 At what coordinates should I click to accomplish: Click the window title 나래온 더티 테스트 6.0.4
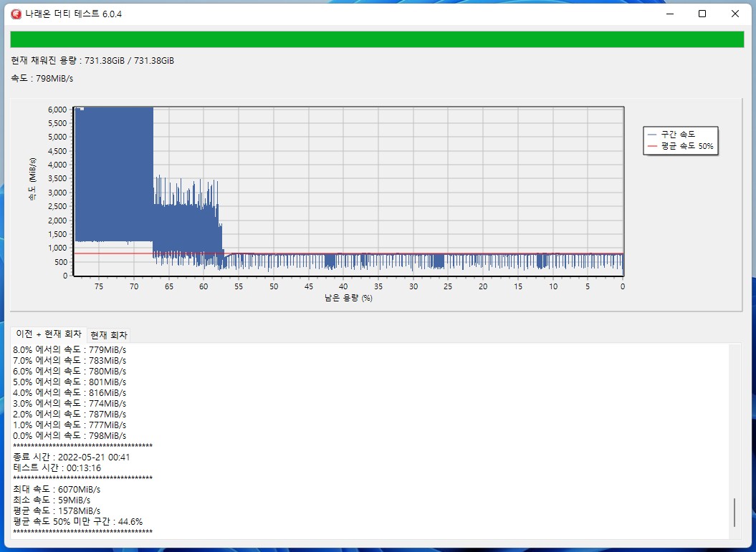(x=73, y=14)
